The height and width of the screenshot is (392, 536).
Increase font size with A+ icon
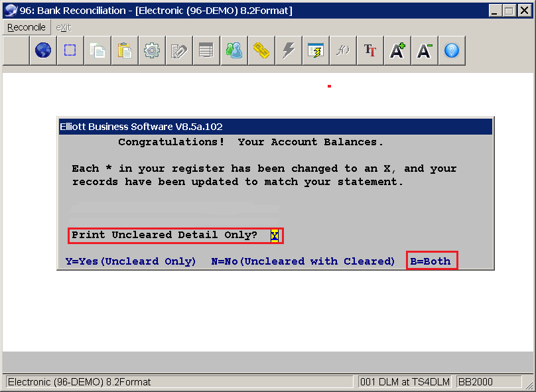[x=397, y=50]
